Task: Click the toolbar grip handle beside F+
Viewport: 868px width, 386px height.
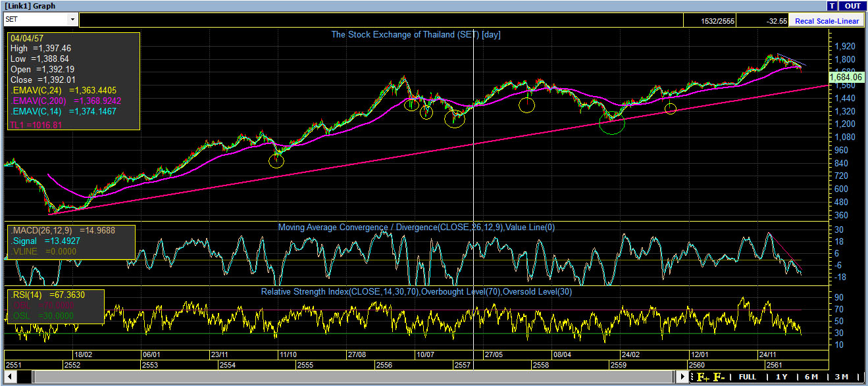Action: (x=692, y=377)
